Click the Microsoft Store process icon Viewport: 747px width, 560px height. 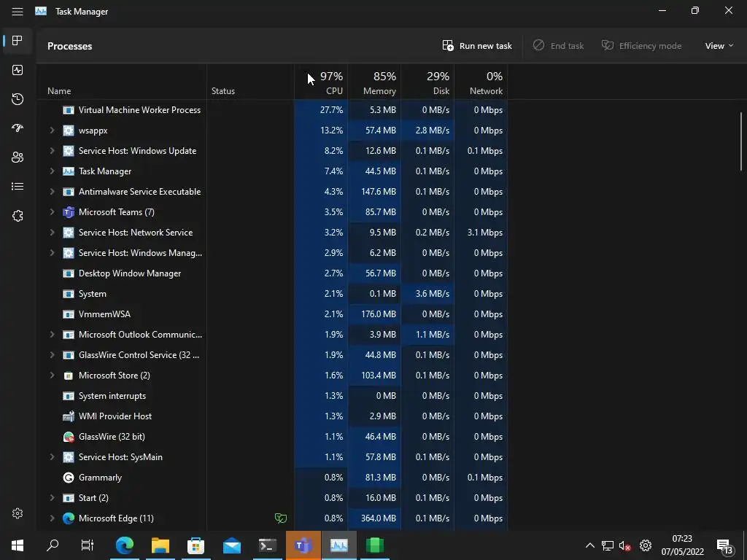[68, 376]
